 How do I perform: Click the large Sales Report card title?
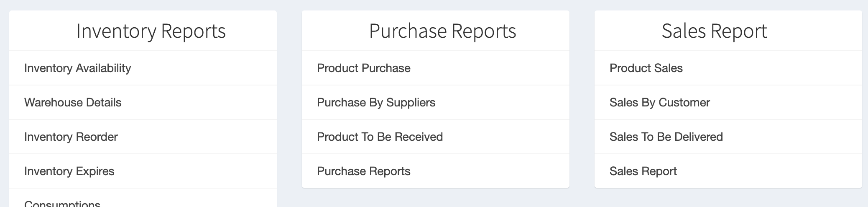pyautogui.click(x=715, y=31)
